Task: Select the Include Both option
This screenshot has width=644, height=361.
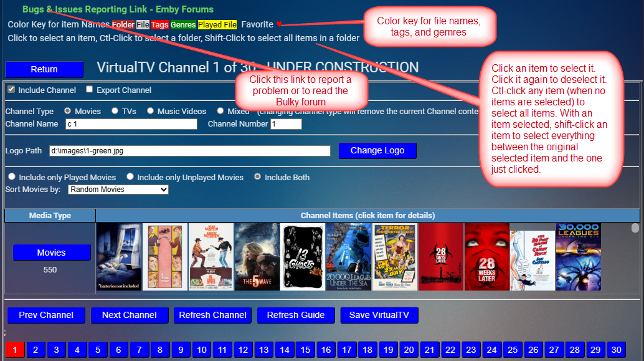Action: point(257,176)
